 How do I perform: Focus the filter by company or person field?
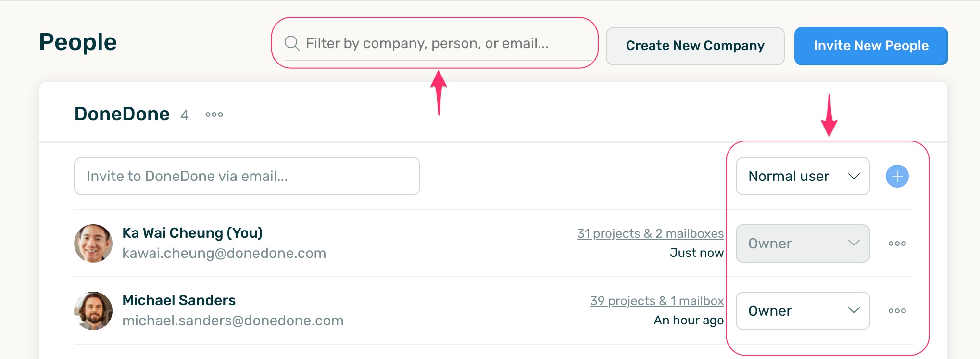[x=442, y=43]
